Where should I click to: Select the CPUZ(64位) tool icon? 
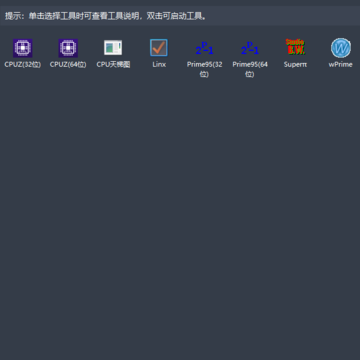[x=68, y=48]
